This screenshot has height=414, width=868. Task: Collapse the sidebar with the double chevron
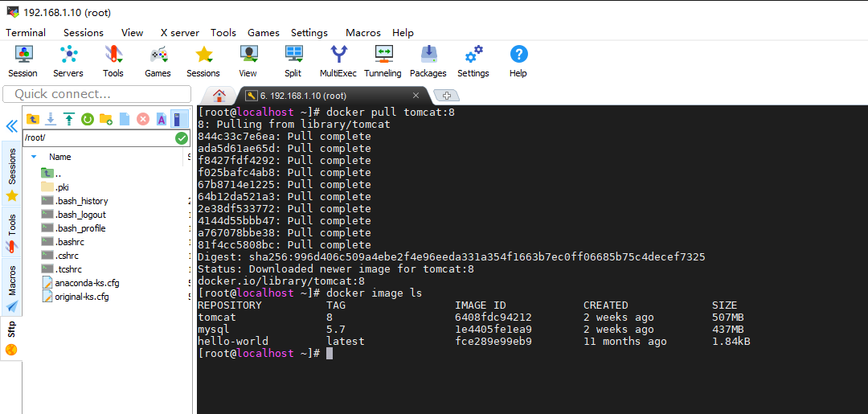click(11, 126)
